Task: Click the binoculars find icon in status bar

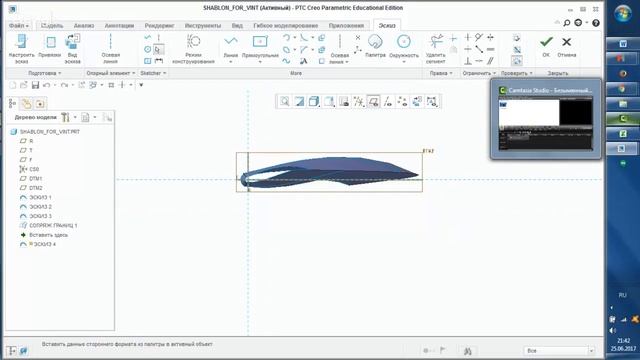Action: pos(468,351)
